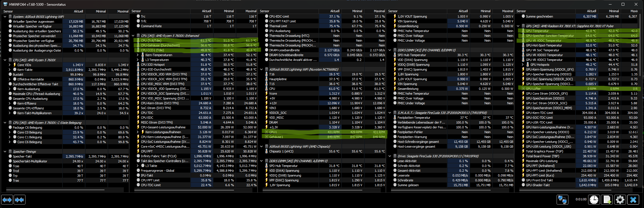Select the DRAM-Lesebandbreite row
644x208 pixels.
pyautogui.click(x=323, y=50)
